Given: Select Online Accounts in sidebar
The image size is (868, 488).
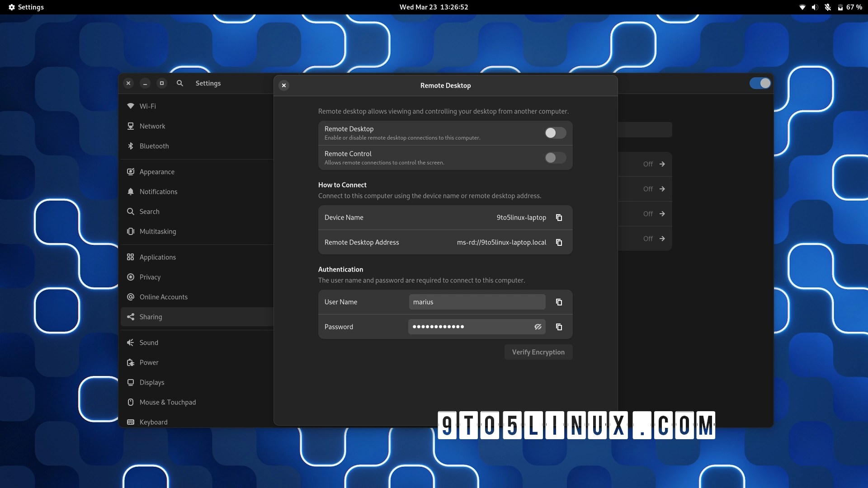Looking at the screenshot, I should point(163,297).
